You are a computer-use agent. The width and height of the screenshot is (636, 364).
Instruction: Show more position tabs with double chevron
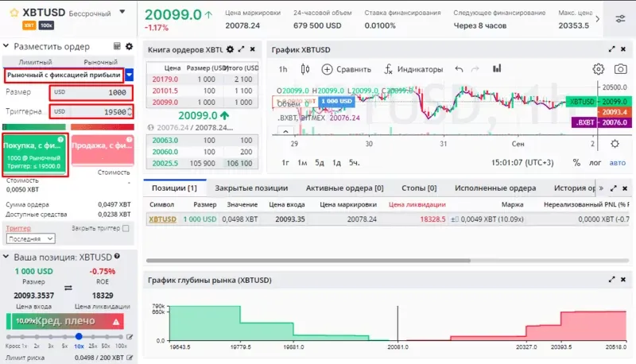(601, 188)
